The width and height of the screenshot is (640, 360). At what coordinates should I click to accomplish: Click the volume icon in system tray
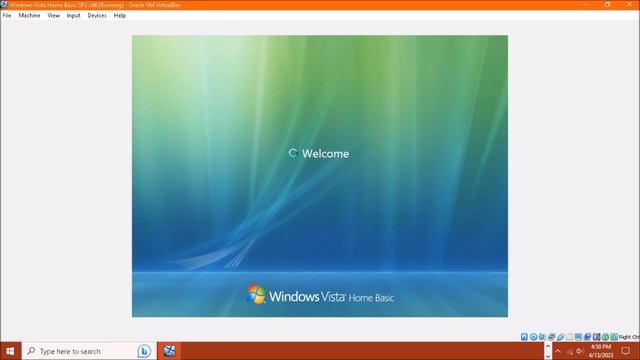tap(579, 351)
